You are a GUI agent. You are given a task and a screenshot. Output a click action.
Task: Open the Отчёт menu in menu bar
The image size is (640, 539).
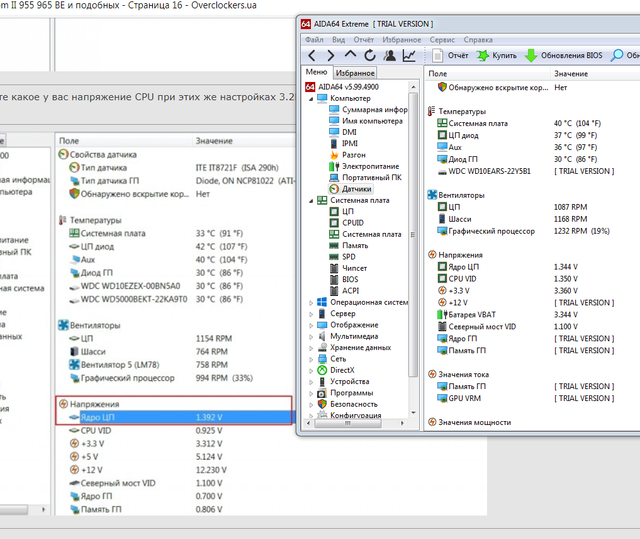364,40
